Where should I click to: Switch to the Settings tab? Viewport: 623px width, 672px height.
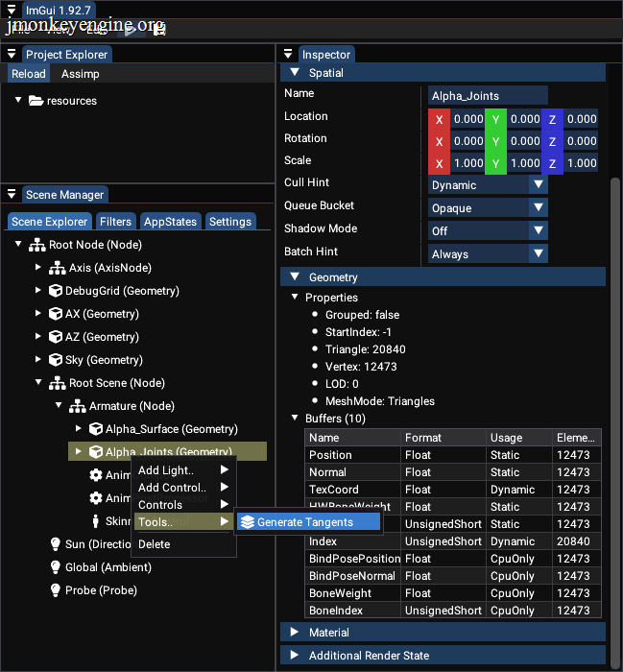coord(230,222)
